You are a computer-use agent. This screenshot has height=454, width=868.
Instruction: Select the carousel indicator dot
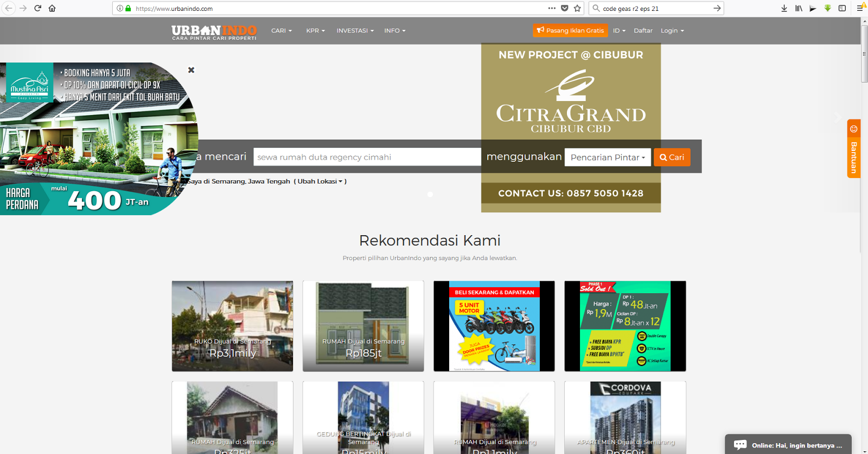tap(430, 194)
